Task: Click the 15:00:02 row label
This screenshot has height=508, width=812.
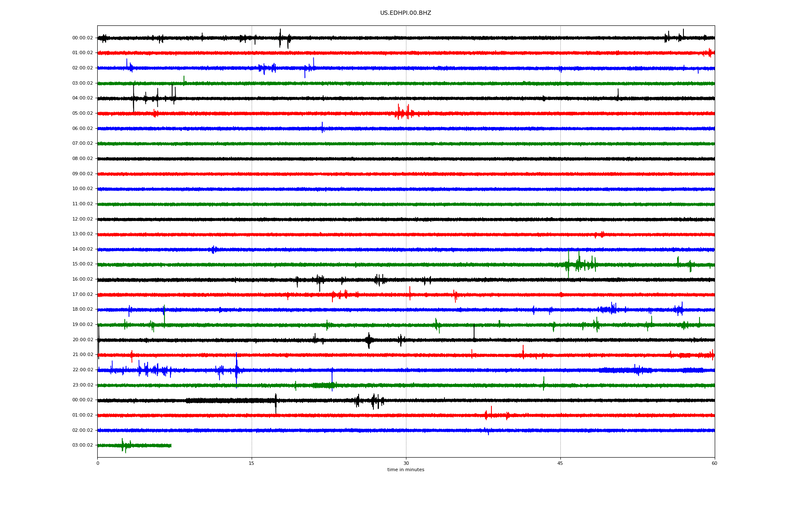Action: 82,264
